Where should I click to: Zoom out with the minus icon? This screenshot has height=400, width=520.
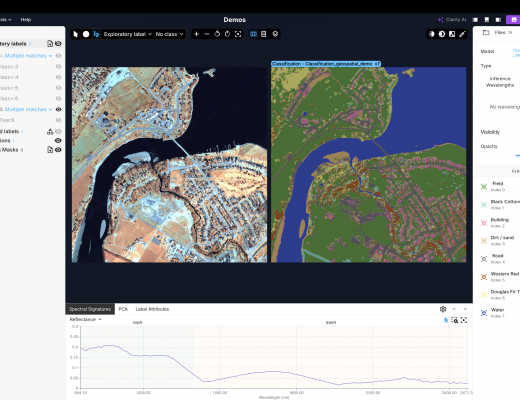tap(207, 34)
